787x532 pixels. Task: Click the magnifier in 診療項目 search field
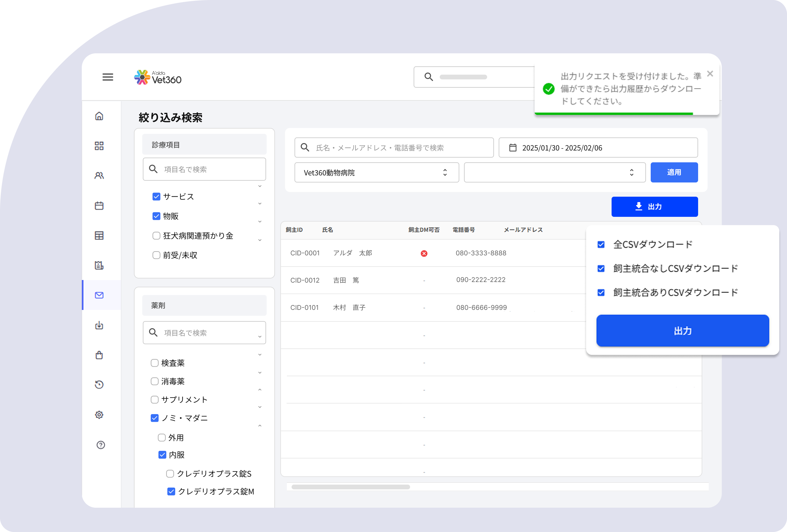[153, 169]
